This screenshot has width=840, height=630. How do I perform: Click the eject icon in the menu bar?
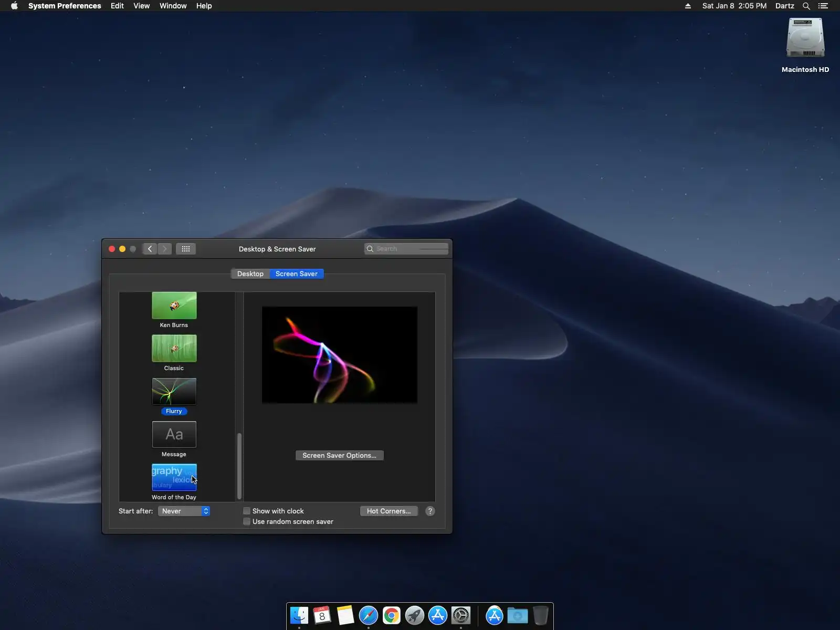688,6
